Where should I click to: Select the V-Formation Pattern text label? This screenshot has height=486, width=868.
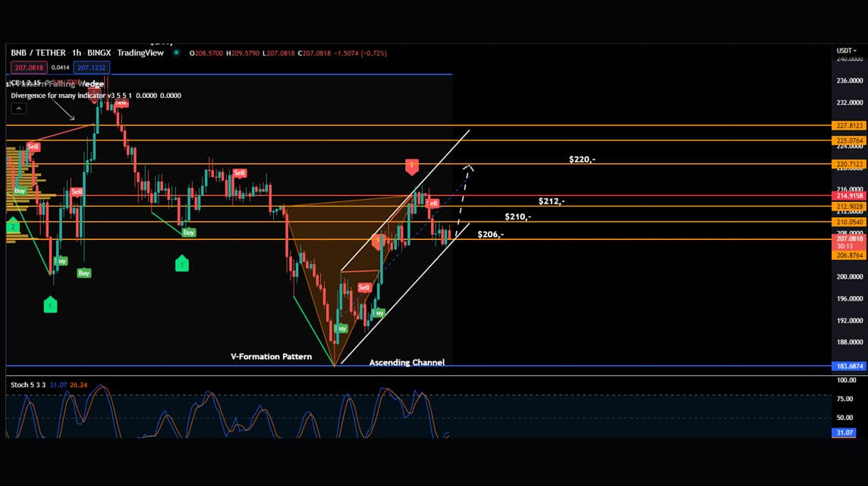[272, 356]
